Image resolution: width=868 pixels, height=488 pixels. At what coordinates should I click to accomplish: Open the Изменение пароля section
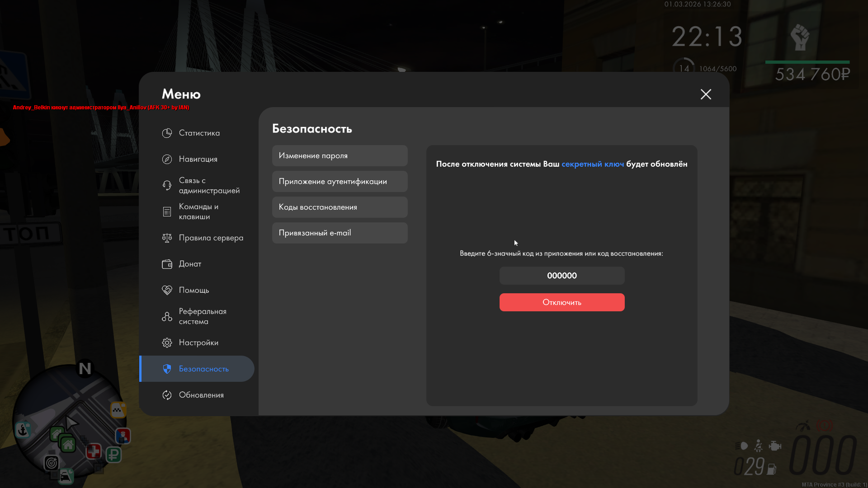[340, 155]
